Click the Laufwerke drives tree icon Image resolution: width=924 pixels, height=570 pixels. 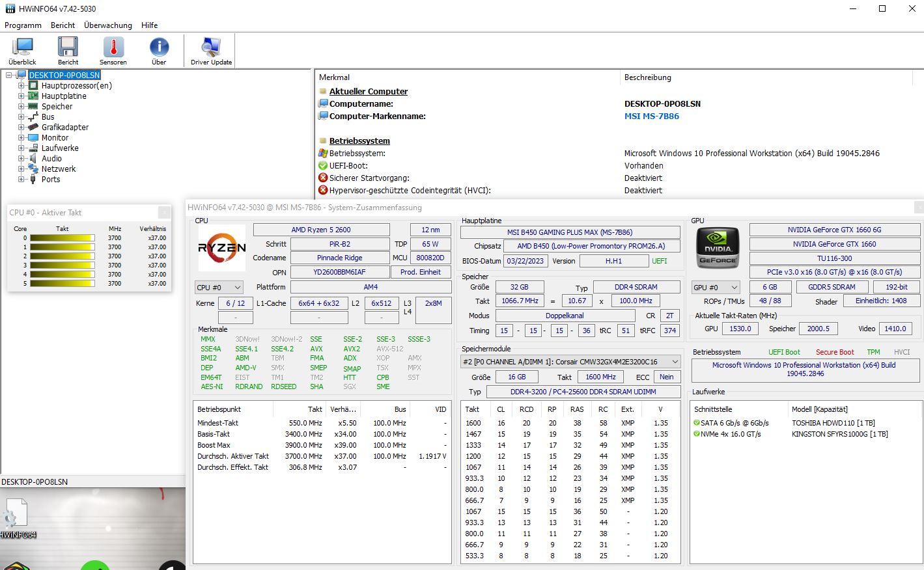click(x=33, y=148)
